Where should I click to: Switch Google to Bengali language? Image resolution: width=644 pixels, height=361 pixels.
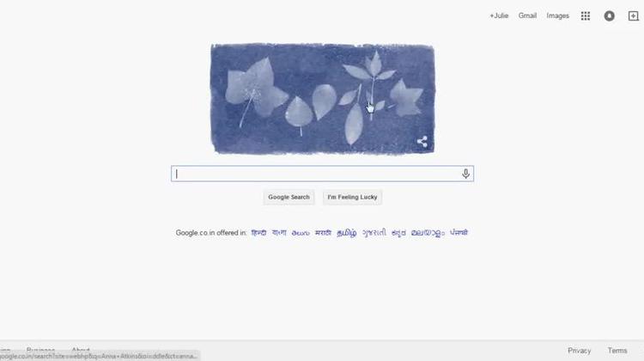[x=279, y=233]
